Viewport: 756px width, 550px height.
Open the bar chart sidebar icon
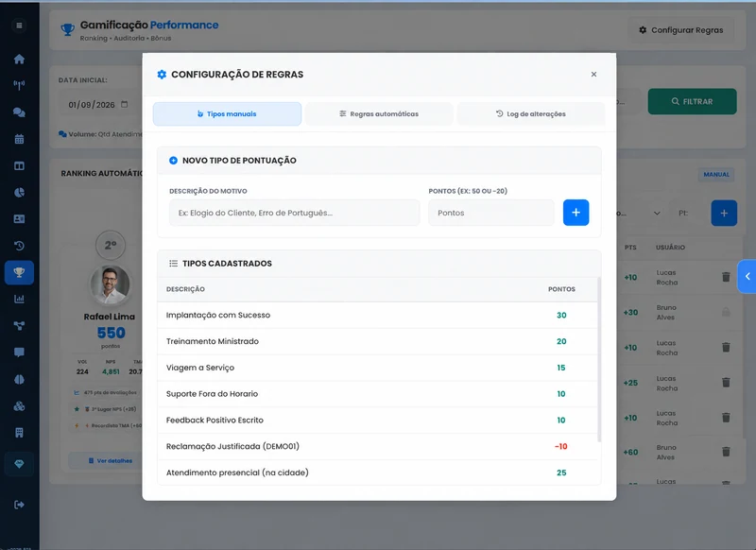(x=19, y=299)
